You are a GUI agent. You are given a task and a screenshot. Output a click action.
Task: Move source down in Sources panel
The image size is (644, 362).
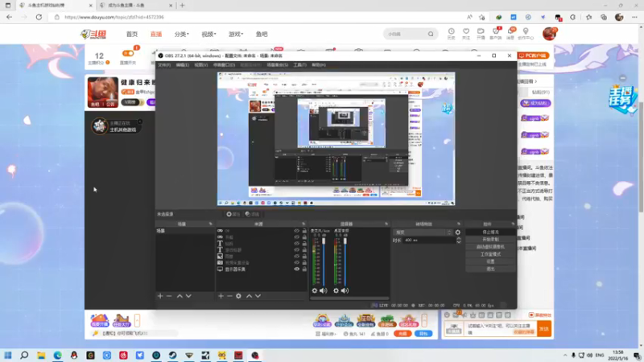tap(258, 296)
